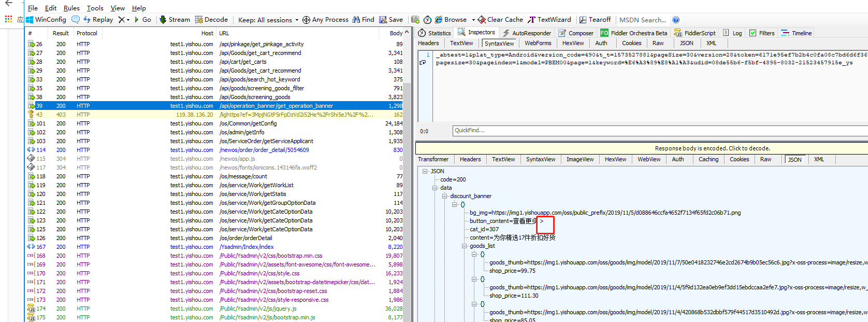Collapse the goods item with shop_price=99.75

(x=474, y=254)
